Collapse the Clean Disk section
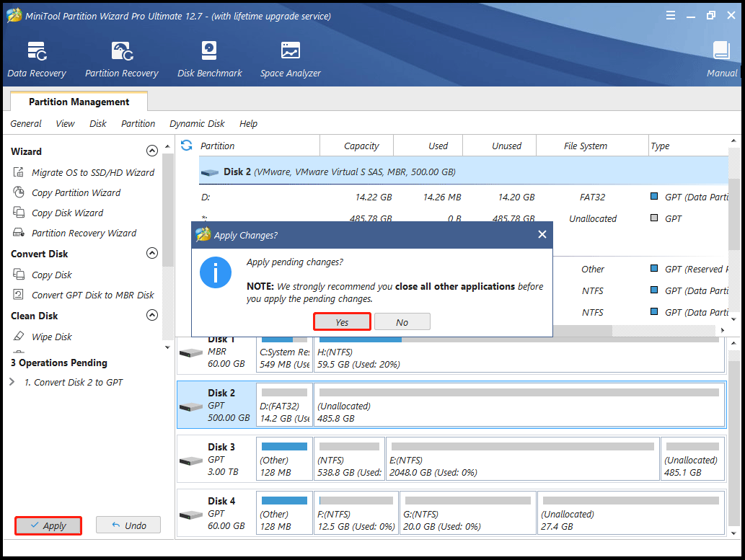 pos(152,315)
